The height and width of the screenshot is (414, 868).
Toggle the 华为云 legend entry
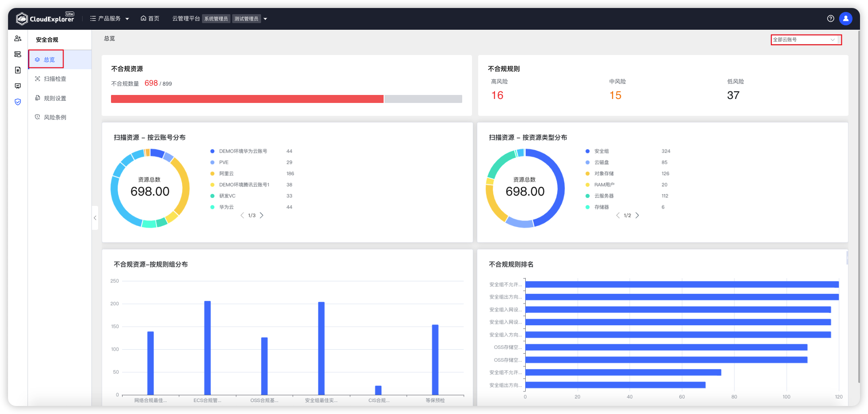(222, 207)
